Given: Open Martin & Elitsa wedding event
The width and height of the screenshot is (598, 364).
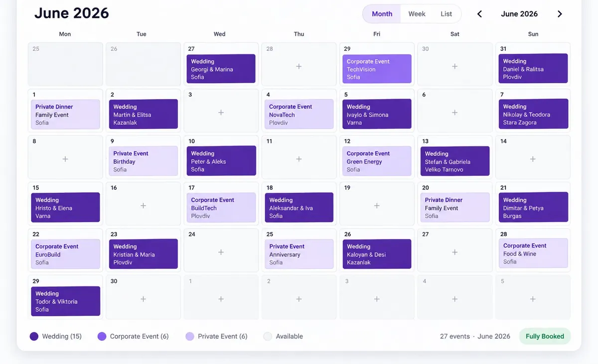Looking at the screenshot, I should point(144,115).
